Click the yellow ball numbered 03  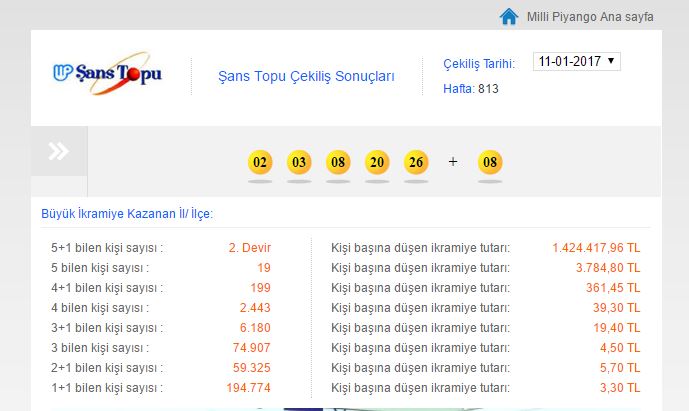[x=299, y=162]
